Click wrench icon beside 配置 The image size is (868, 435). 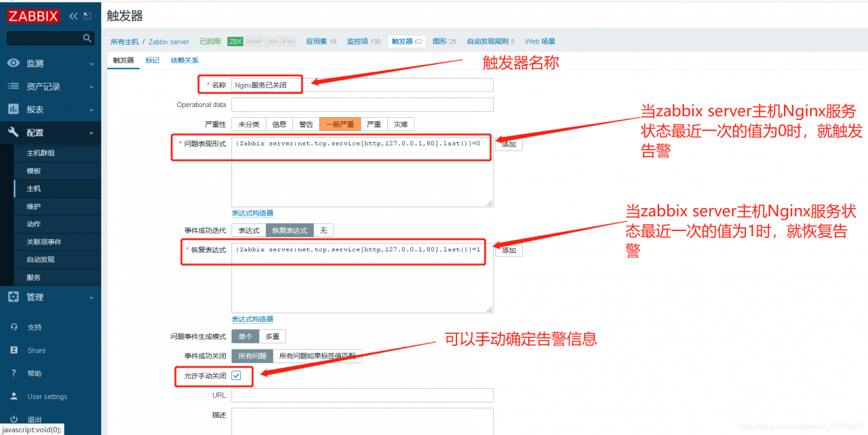(14, 132)
